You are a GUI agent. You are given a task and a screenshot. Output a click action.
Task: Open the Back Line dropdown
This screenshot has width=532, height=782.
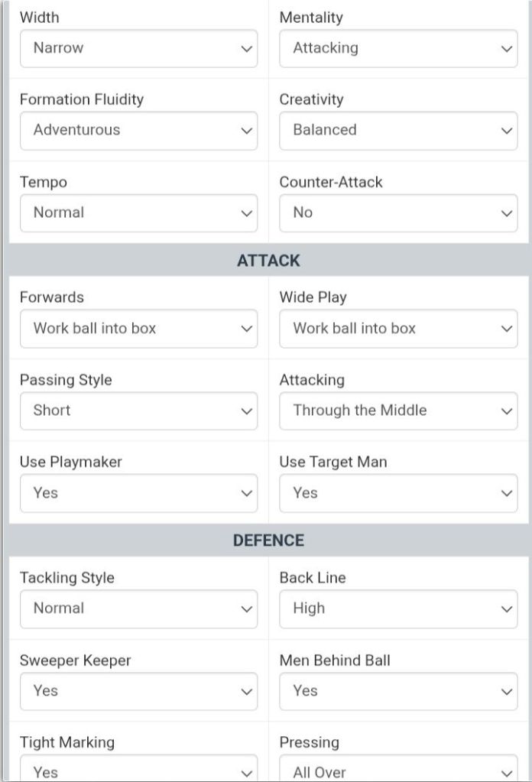[398, 608]
